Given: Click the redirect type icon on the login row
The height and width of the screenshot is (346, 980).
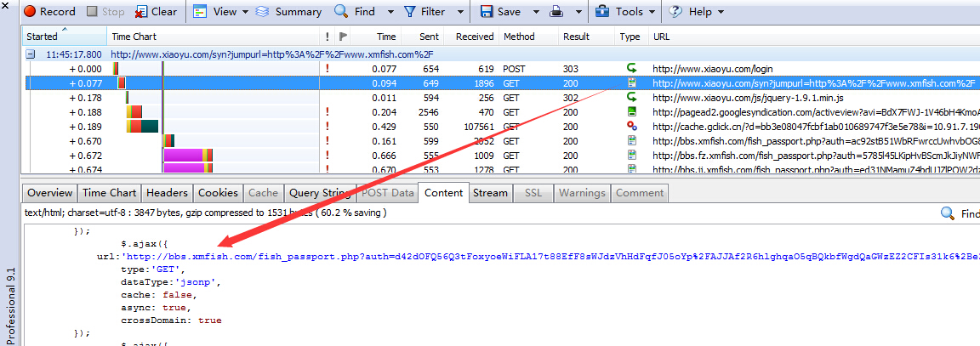Looking at the screenshot, I should tap(631, 68).
